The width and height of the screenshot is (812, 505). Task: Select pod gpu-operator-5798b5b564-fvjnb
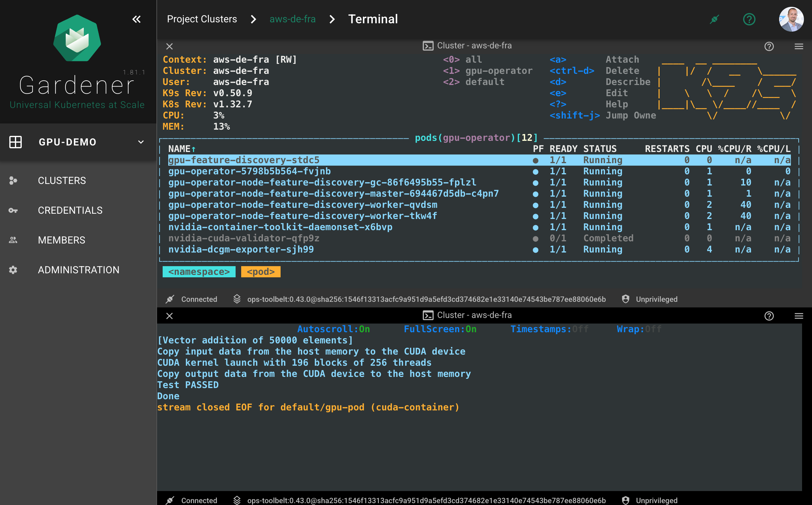tap(479, 171)
